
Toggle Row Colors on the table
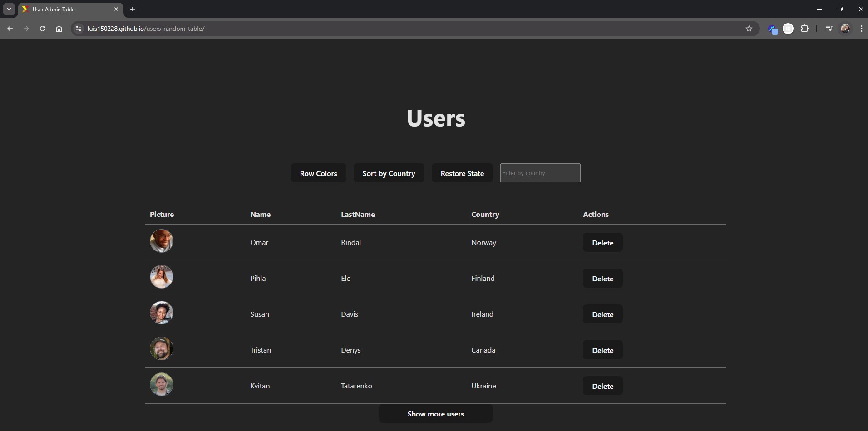point(318,173)
